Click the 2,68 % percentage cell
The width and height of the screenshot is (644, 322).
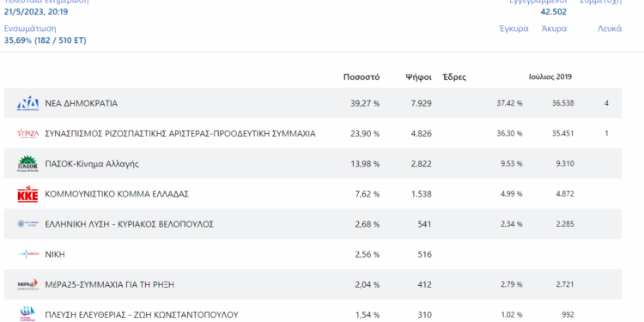pos(368,224)
